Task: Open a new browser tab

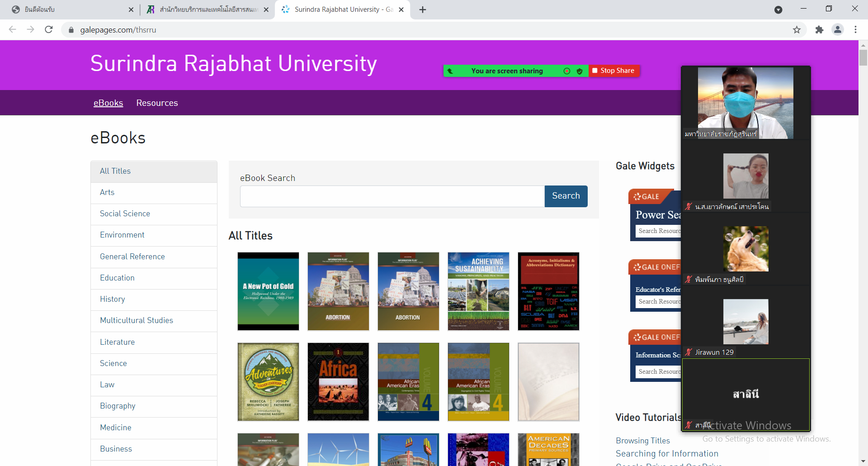Action: click(x=423, y=10)
